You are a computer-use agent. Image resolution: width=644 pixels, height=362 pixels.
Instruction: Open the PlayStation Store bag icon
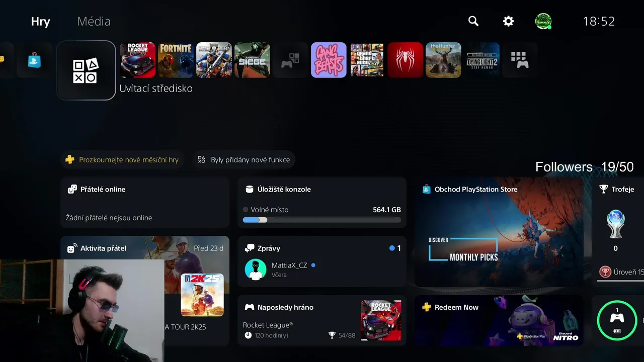coord(34,60)
